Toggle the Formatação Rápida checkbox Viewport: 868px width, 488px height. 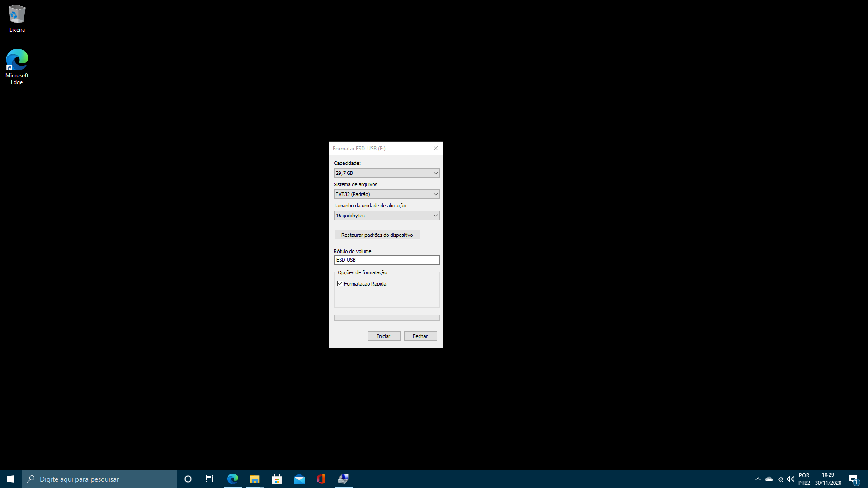[340, 284]
